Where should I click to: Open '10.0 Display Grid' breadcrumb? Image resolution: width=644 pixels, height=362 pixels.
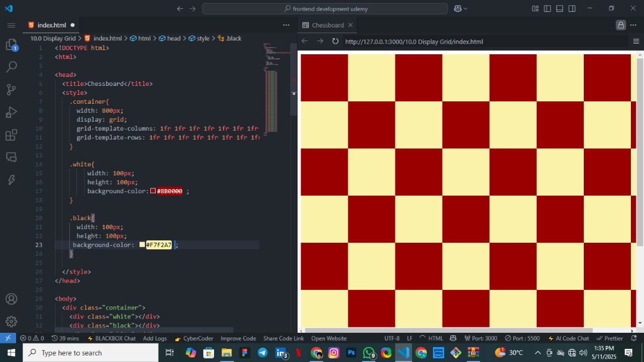point(53,38)
